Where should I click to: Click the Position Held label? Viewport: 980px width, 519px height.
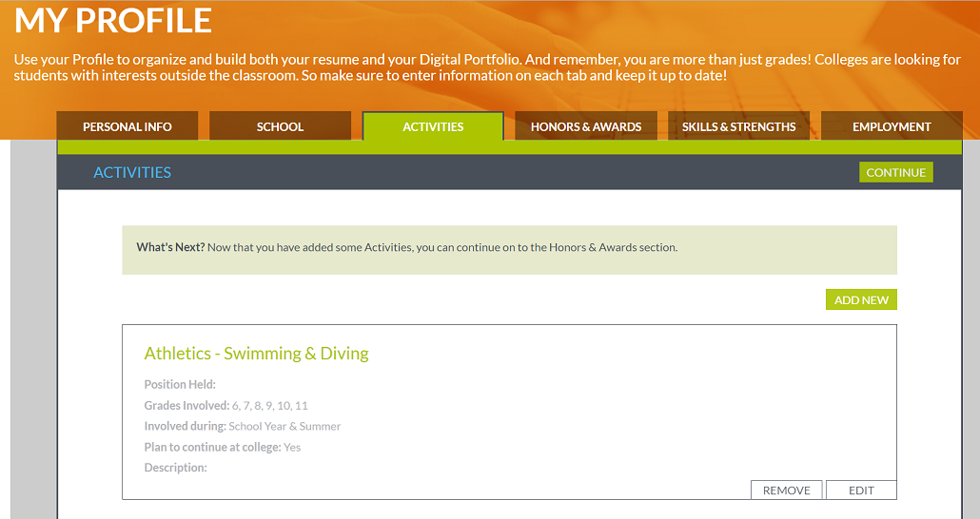coord(180,385)
